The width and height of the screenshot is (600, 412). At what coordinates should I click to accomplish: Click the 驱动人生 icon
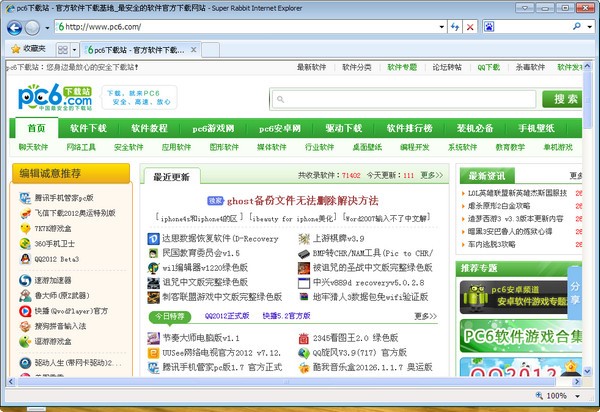[x=25, y=363]
